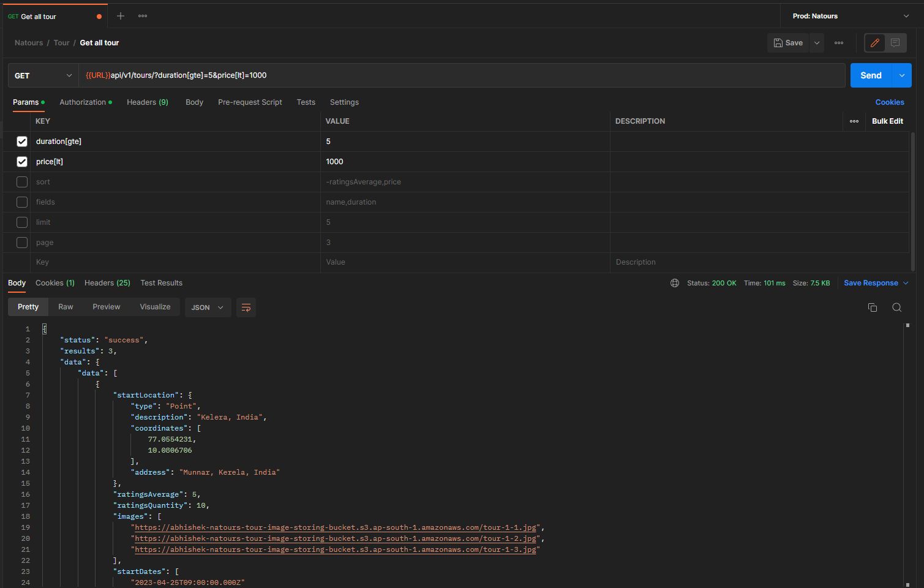Switch to the Raw response view
Screen dimensions: 924x588
click(x=66, y=307)
